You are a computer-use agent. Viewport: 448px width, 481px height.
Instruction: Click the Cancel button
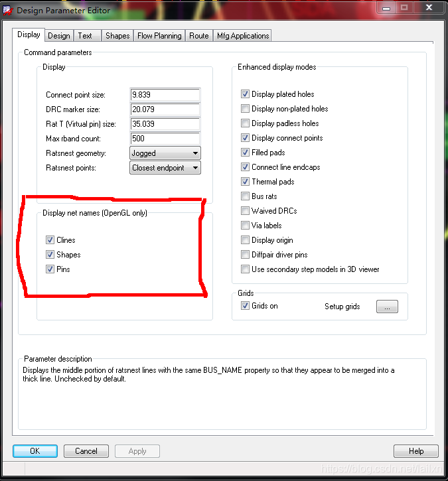(x=86, y=451)
